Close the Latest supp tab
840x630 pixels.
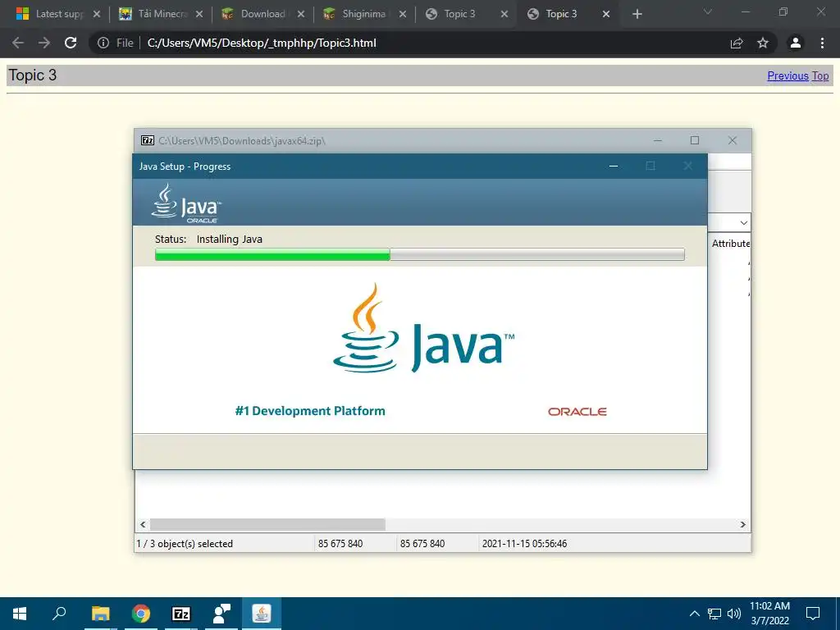[x=97, y=14]
